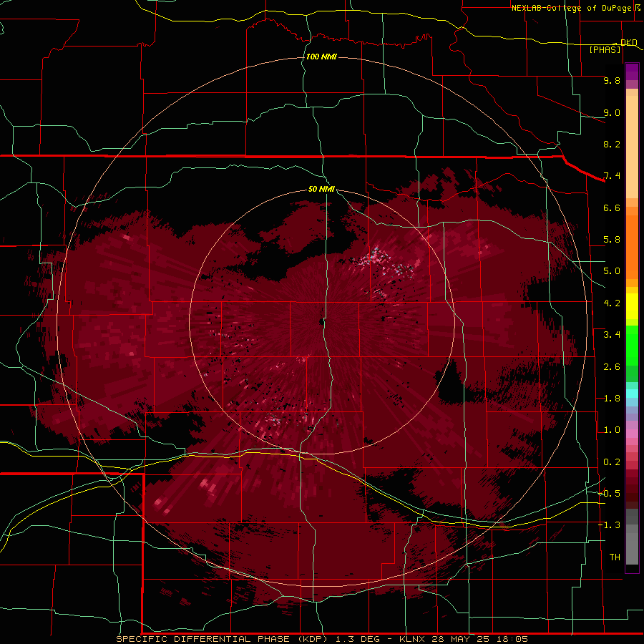Click the SPECIFIC DIFFERENTIAL PHASE (KDP) caption text

(x=222, y=639)
